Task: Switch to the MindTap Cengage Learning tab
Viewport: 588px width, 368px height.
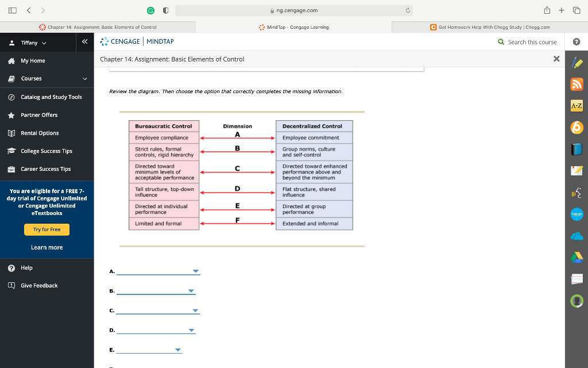Action: pos(293,26)
